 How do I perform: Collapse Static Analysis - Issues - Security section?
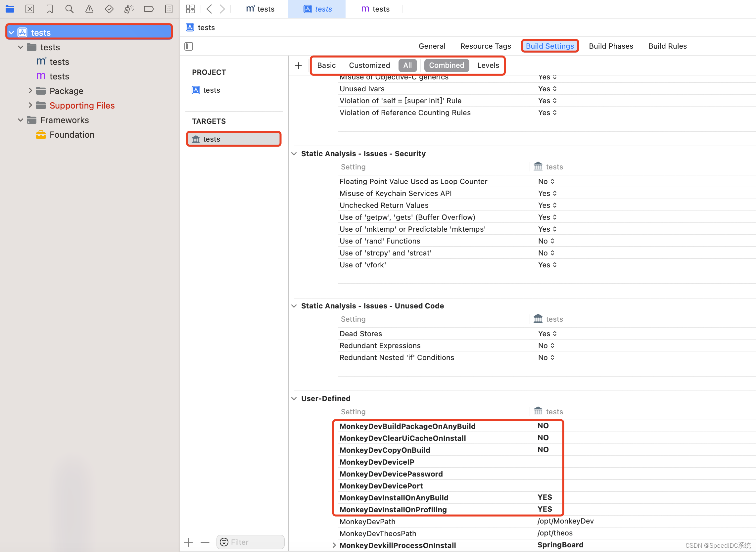click(294, 154)
